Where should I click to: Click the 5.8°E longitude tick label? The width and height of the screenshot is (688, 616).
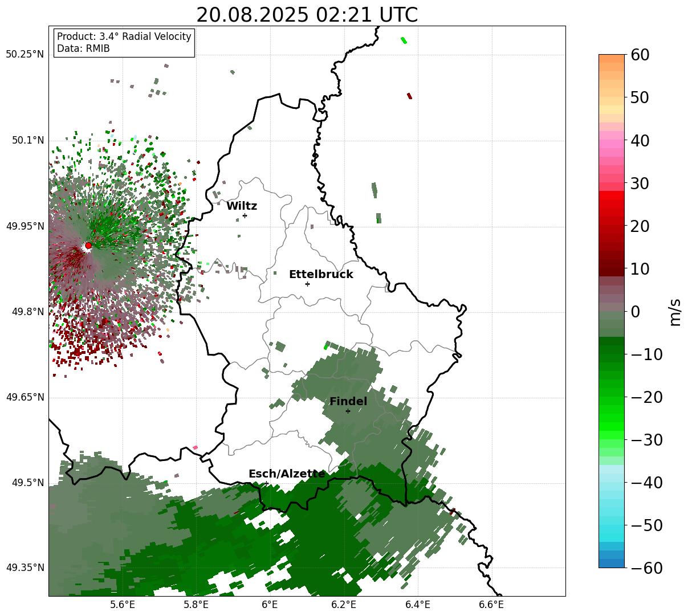(x=196, y=605)
